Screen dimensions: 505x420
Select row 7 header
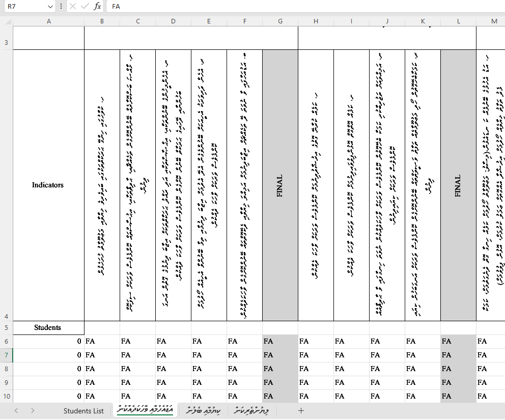[x=6, y=355]
